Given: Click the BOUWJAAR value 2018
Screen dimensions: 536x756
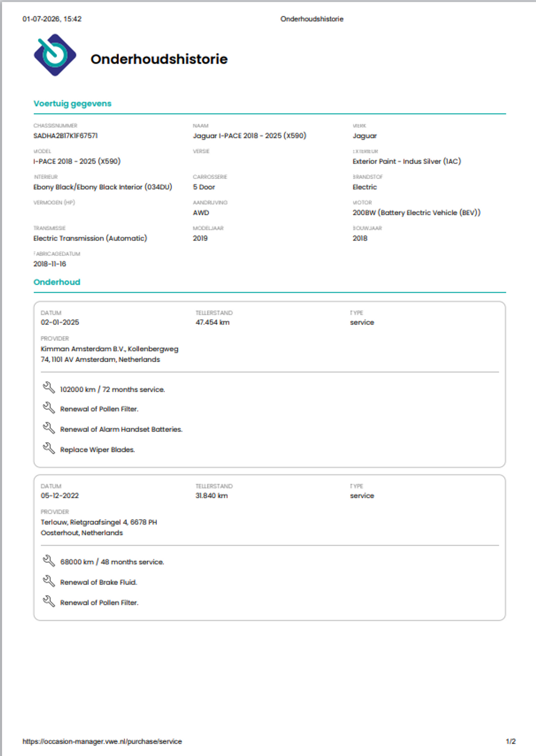Looking at the screenshot, I should (x=360, y=238).
